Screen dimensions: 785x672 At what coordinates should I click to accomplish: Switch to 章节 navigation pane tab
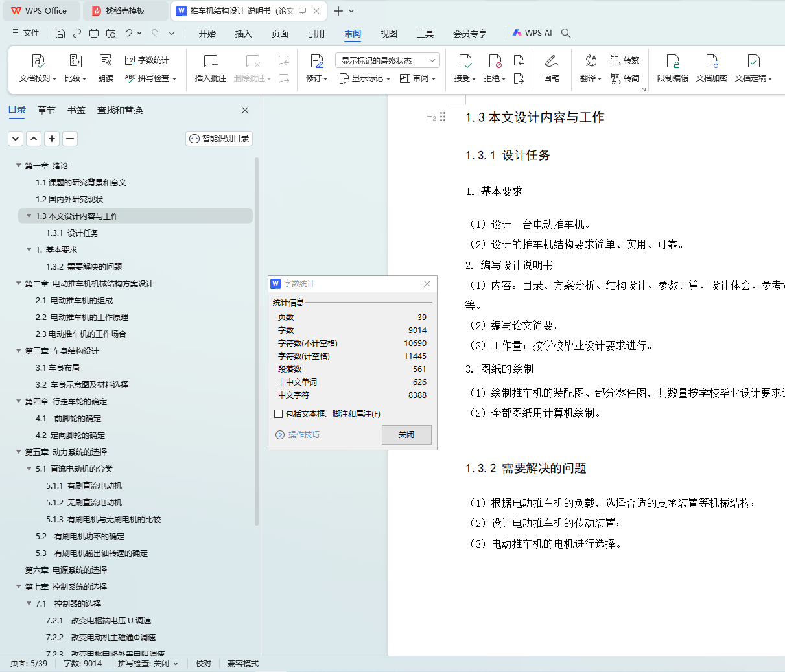pos(47,110)
